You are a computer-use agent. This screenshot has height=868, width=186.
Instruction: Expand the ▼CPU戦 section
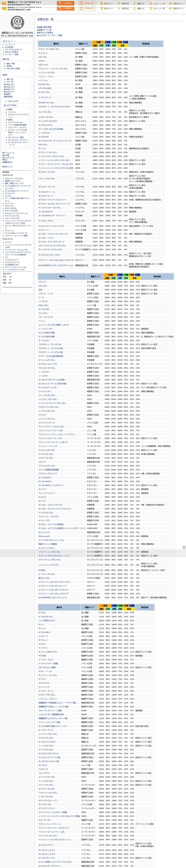coord(6,155)
